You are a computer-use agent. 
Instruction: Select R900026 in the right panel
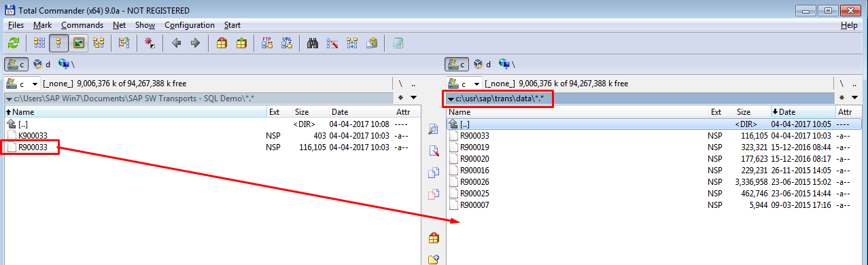[474, 182]
